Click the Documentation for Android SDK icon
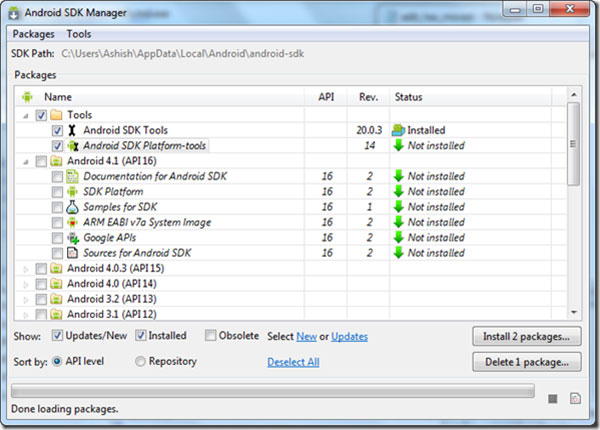Image resolution: width=600 pixels, height=430 pixels. tap(72, 176)
